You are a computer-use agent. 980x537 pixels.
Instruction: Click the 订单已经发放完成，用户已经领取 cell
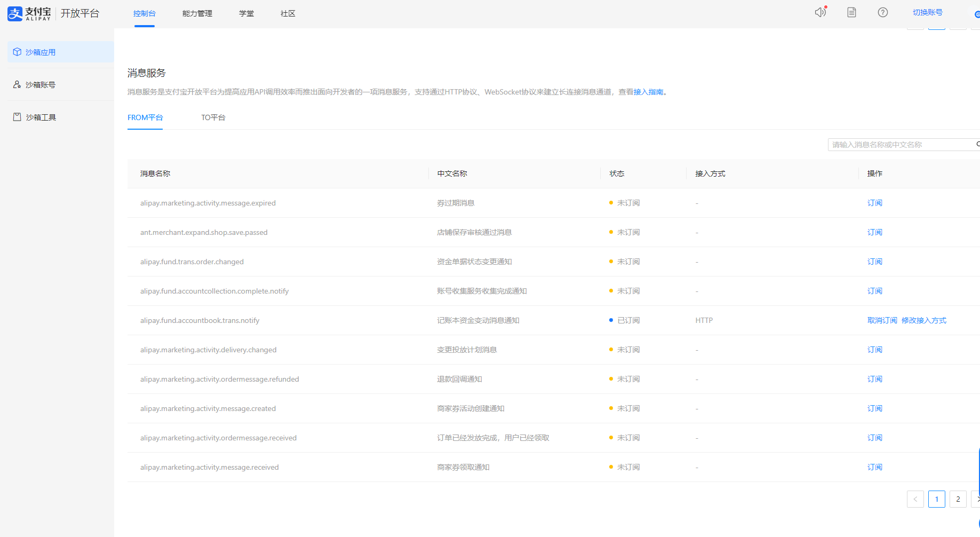[x=493, y=438]
